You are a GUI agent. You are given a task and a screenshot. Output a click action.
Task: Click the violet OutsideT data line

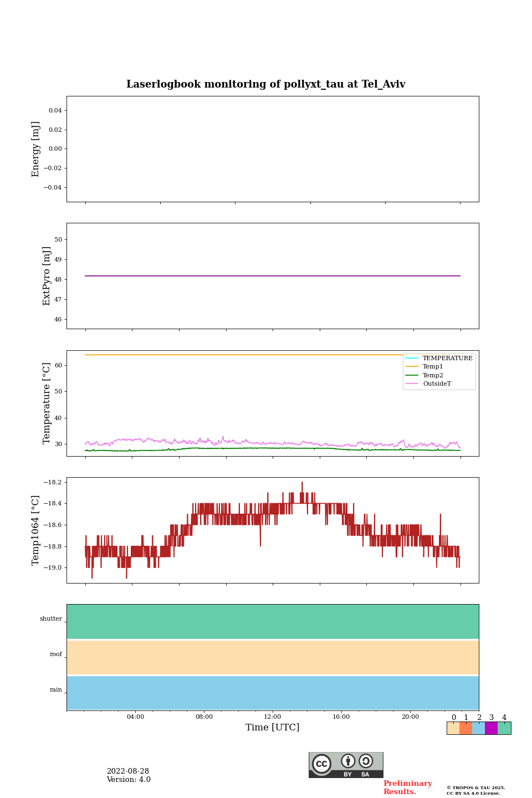tap(273, 442)
